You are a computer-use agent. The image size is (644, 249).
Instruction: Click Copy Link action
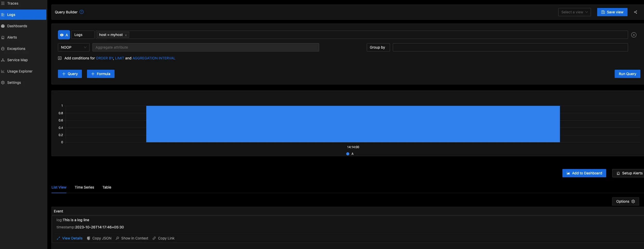pyautogui.click(x=163, y=238)
